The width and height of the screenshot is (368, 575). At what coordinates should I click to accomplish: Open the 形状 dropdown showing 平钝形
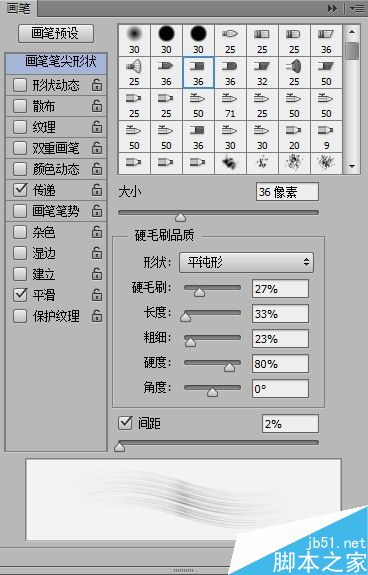(x=246, y=263)
